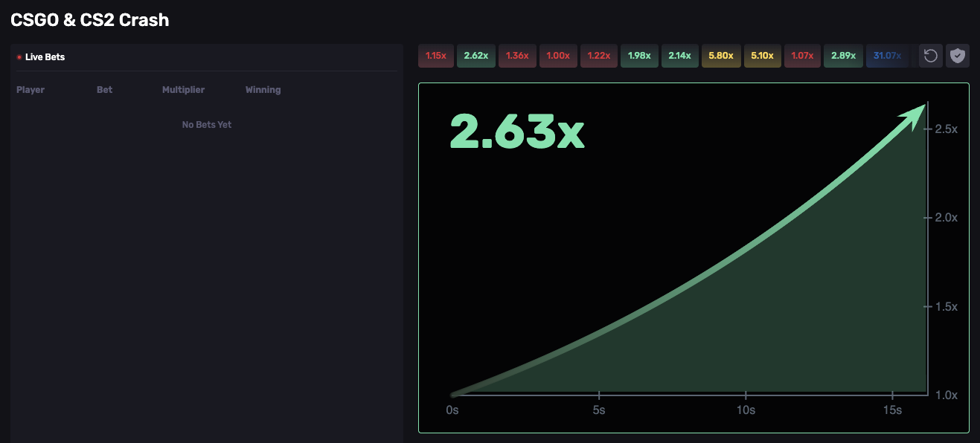
Task: Select the 1.15x previous round chip
Action: [435, 56]
